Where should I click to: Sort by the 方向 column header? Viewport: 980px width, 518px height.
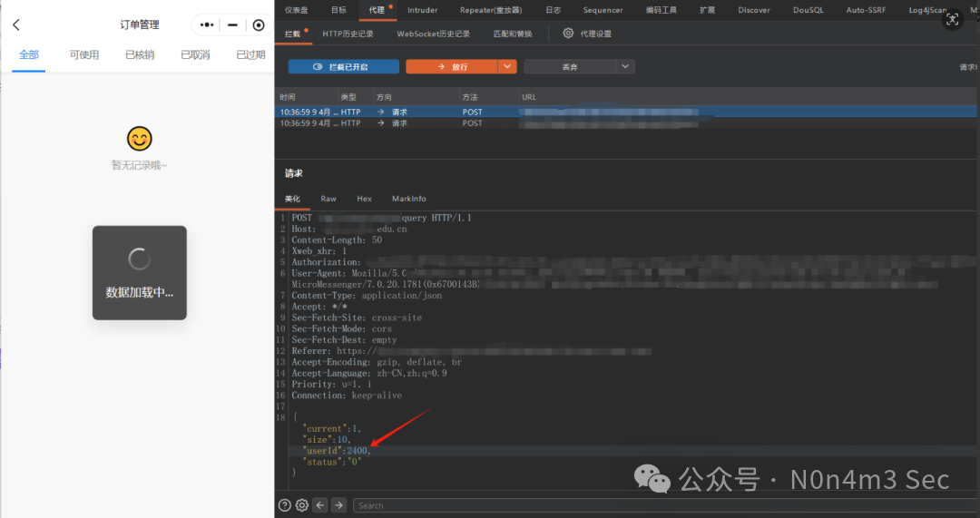384,97
